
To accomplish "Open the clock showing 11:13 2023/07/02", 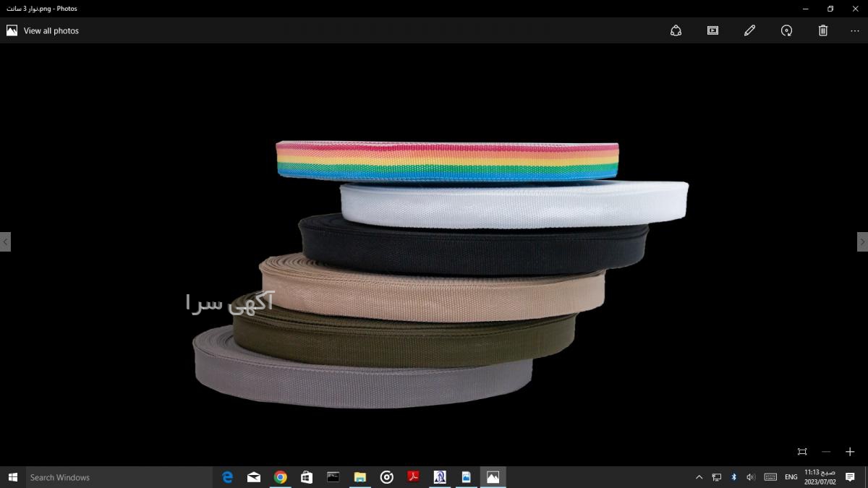I will (x=820, y=477).
